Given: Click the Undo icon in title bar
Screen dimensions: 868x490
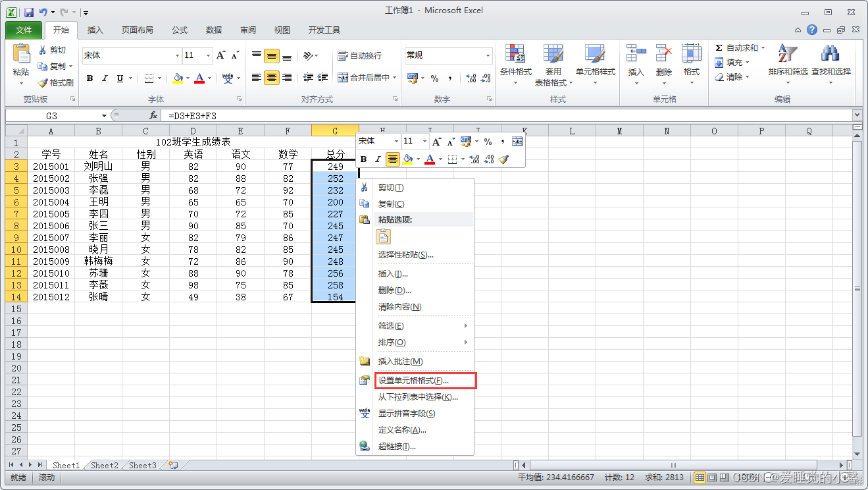Looking at the screenshot, I should click(43, 12).
